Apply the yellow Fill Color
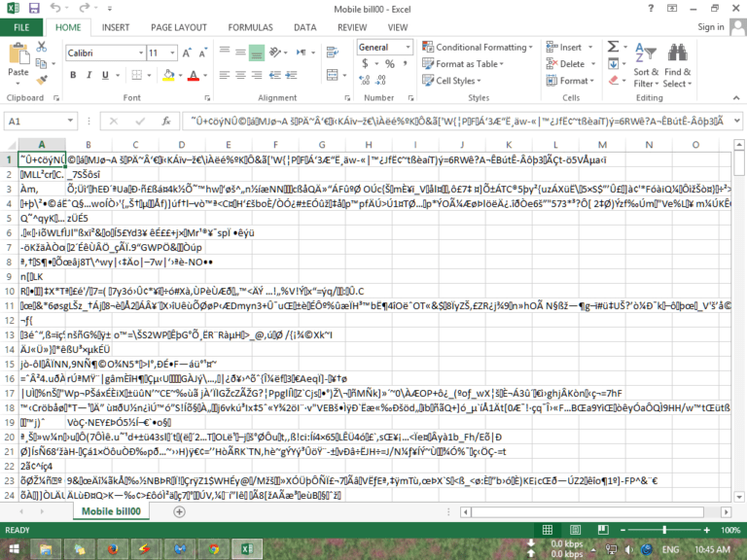This screenshot has width=747, height=560. 168,75
